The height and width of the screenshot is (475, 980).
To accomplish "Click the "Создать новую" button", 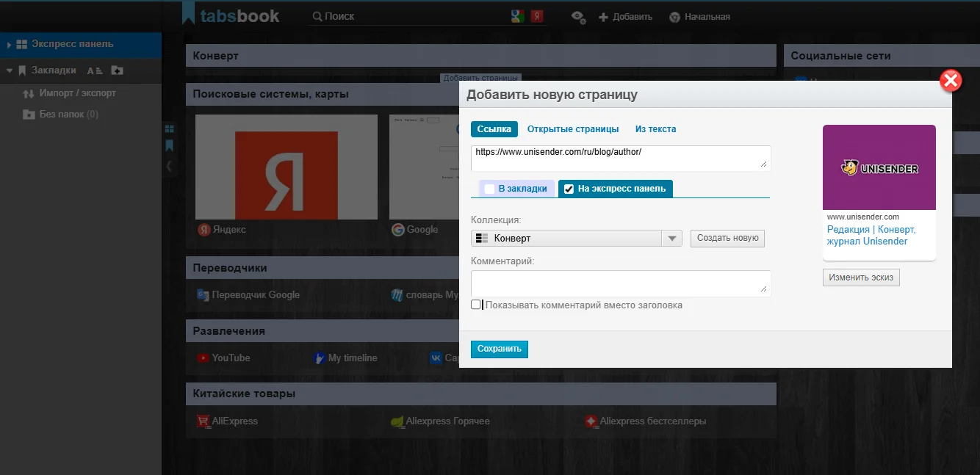I will coord(727,239).
